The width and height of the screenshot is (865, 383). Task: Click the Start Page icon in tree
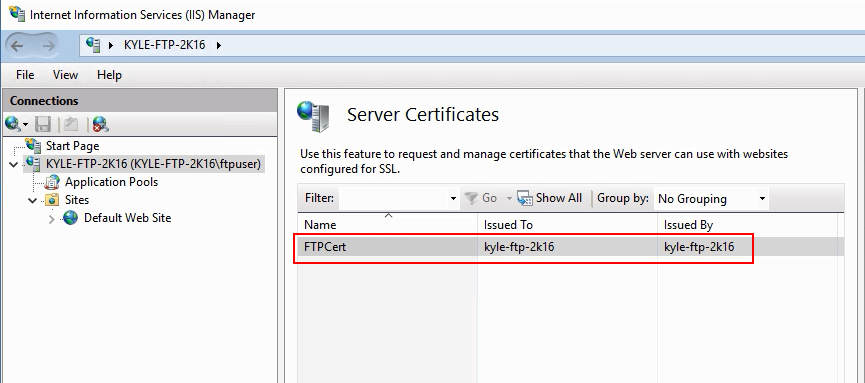tap(33, 146)
